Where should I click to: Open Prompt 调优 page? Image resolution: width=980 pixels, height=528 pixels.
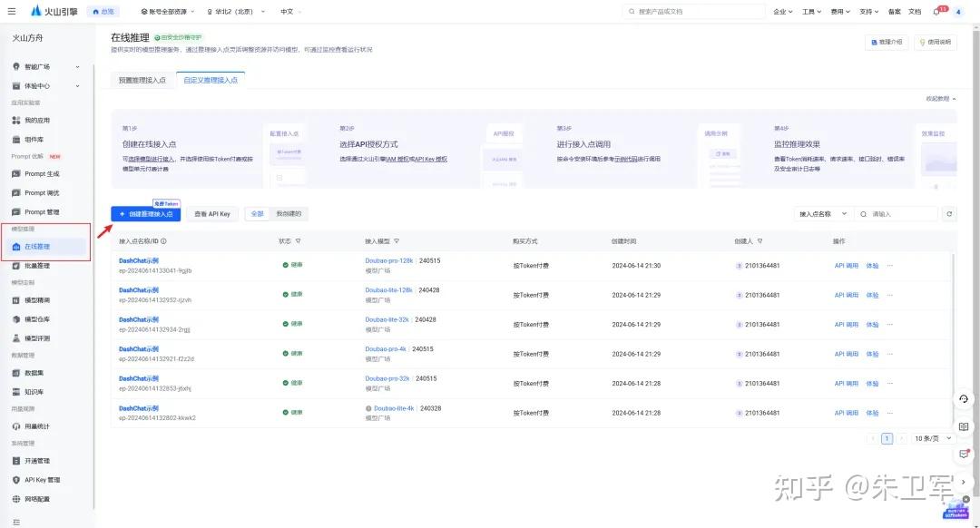(46, 192)
